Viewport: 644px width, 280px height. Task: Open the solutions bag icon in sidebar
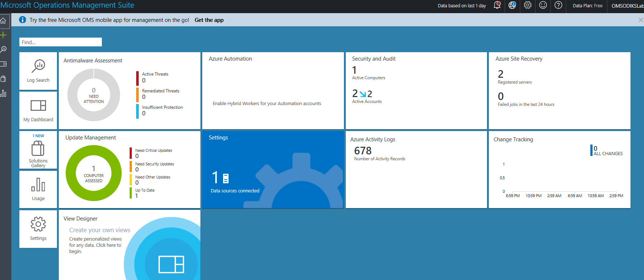(x=3, y=78)
